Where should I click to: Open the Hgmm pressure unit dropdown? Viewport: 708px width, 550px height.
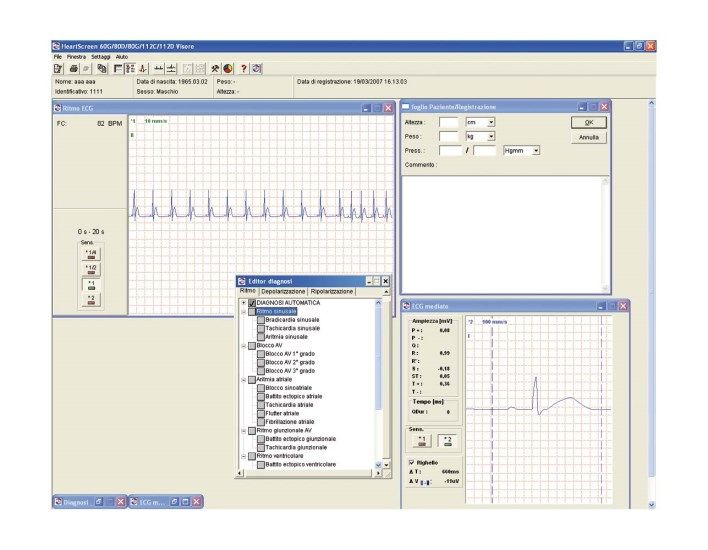(536, 150)
